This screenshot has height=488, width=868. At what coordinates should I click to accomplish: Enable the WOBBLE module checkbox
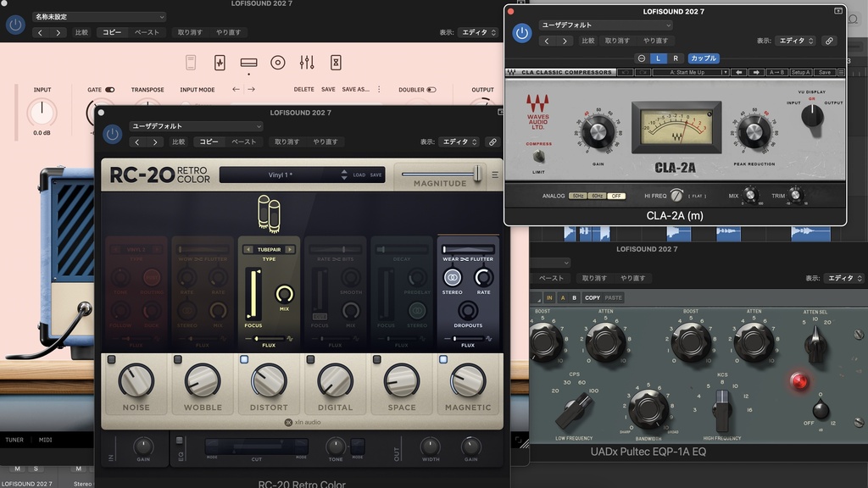pos(178,359)
